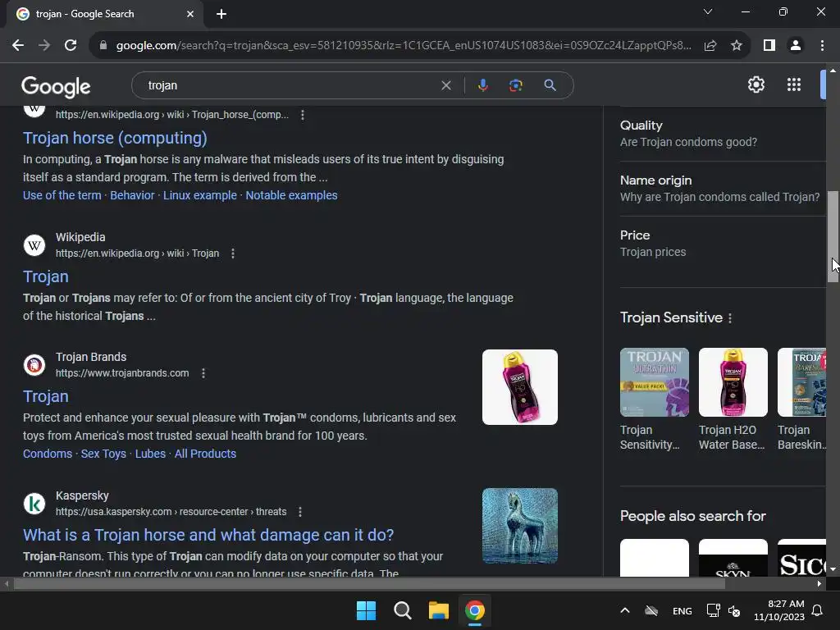
Task: Share this page via the share icon
Action: [710, 46]
